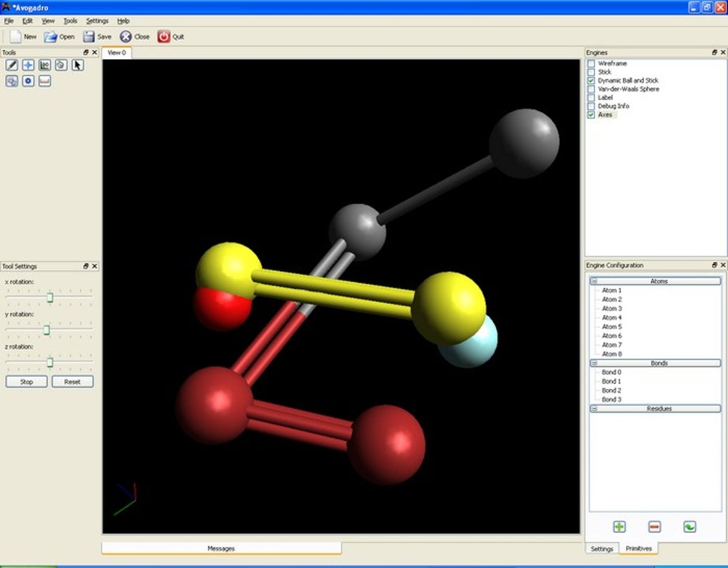Open the Settings menu
Screen dimensions: 728x568
(x=97, y=21)
